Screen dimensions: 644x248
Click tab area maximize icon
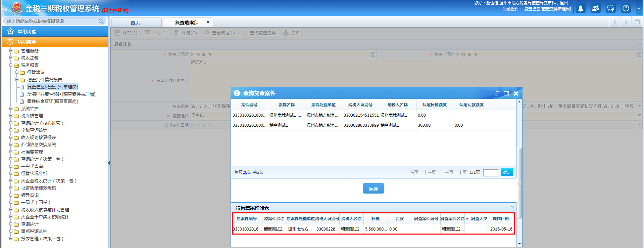[637, 22]
